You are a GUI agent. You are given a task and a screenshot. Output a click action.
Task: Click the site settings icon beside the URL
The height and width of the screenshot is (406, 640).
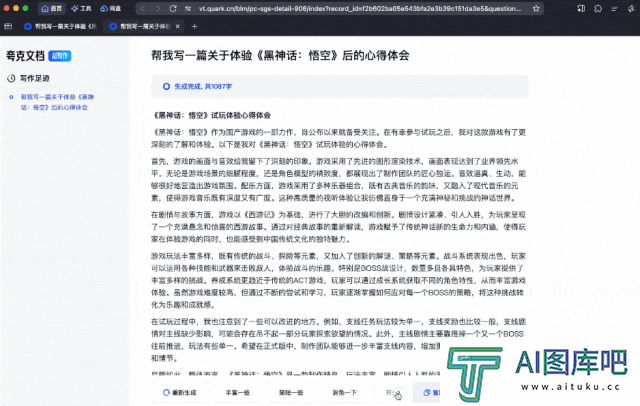click(188, 8)
